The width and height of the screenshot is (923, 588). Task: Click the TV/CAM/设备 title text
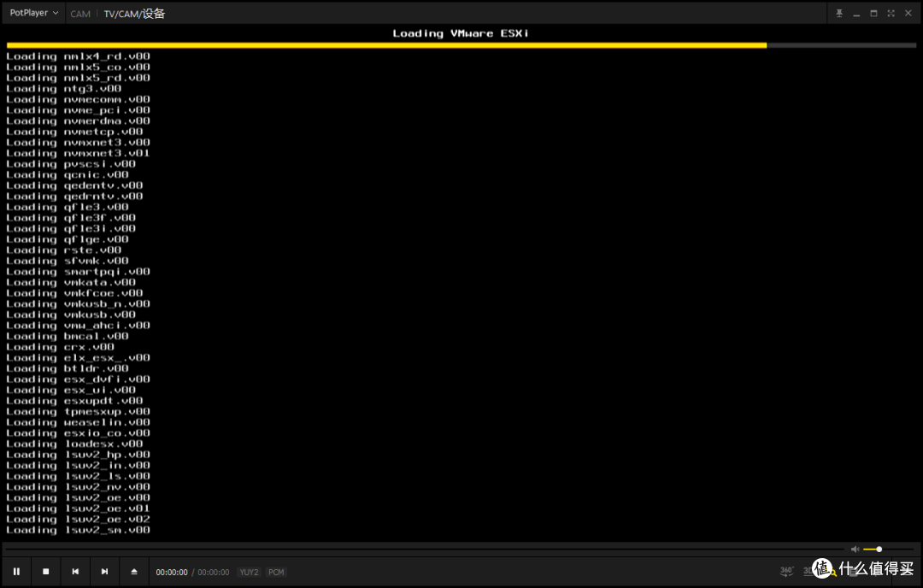coord(134,14)
